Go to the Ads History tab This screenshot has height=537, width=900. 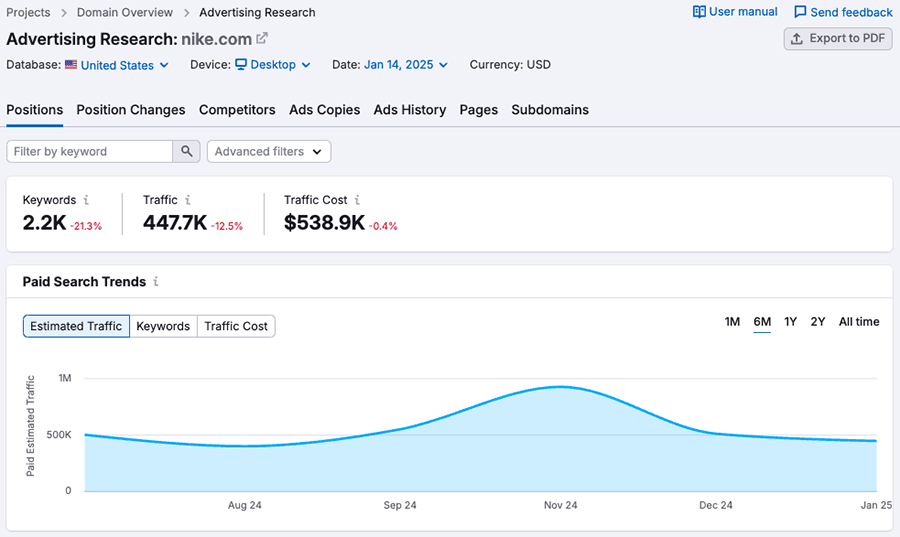(x=410, y=110)
